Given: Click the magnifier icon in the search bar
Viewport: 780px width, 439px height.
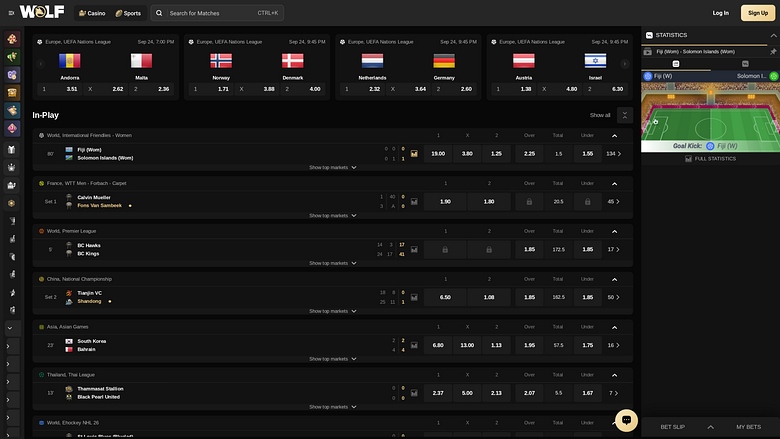Looking at the screenshot, I should coord(159,13).
